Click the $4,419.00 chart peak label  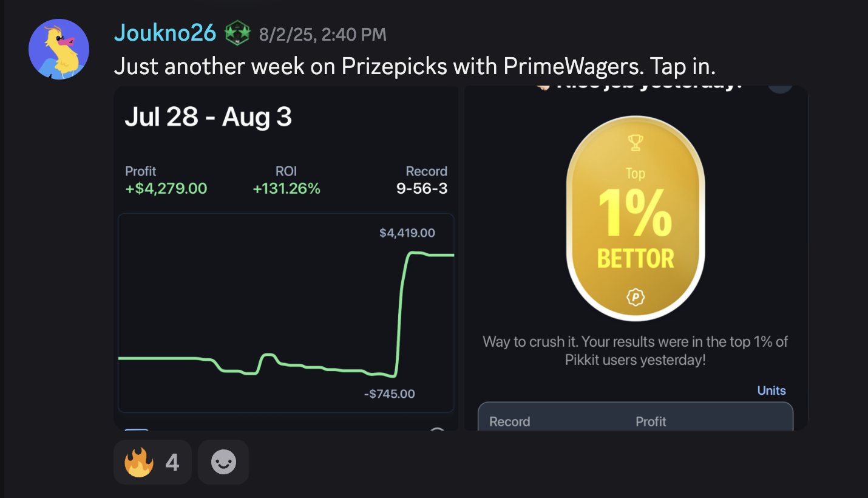[x=407, y=233]
